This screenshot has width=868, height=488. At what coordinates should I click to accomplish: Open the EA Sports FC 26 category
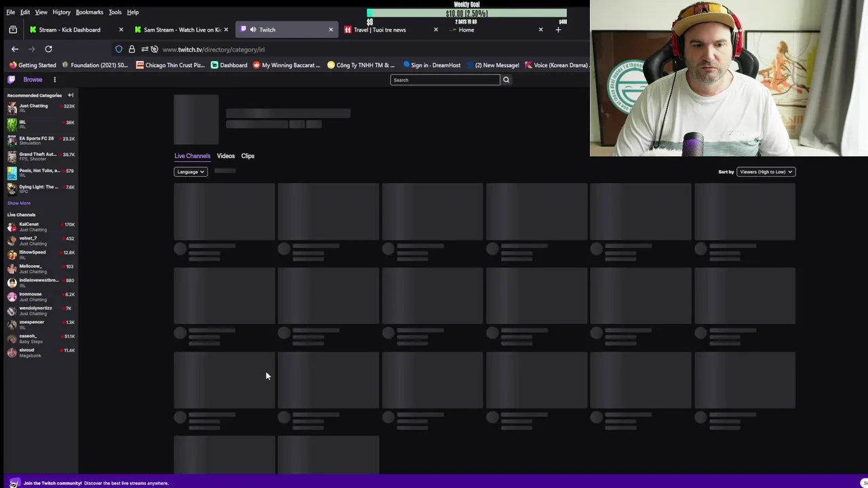(41, 140)
